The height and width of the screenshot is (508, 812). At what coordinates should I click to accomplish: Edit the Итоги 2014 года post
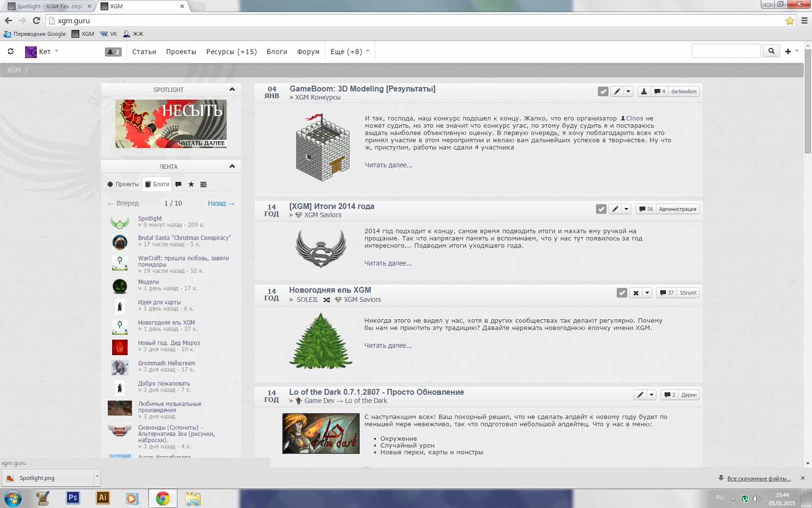coord(615,209)
